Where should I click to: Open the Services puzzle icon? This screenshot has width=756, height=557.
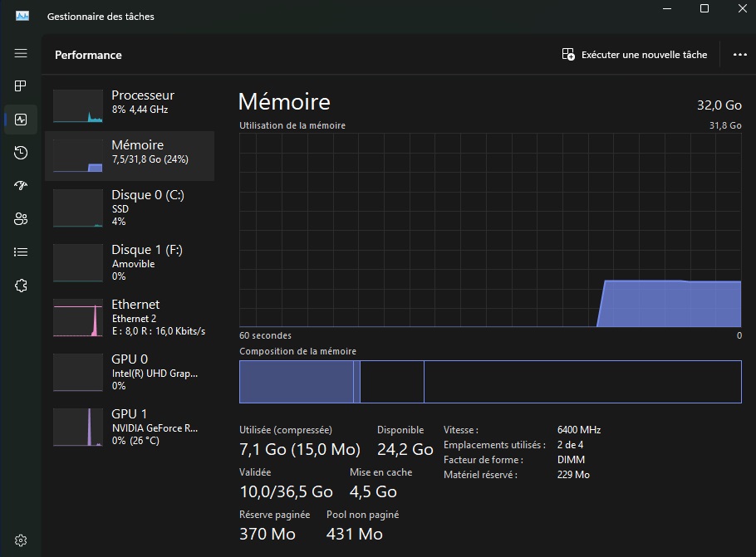pos(21,286)
